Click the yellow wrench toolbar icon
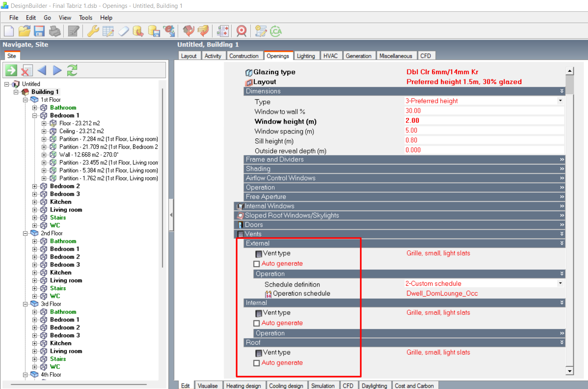 93,31
